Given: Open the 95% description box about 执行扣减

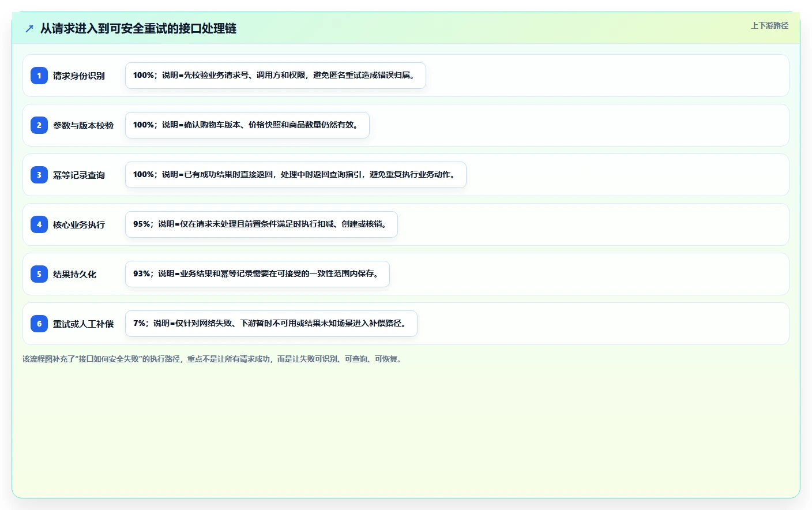Looking at the screenshot, I should coord(261,224).
